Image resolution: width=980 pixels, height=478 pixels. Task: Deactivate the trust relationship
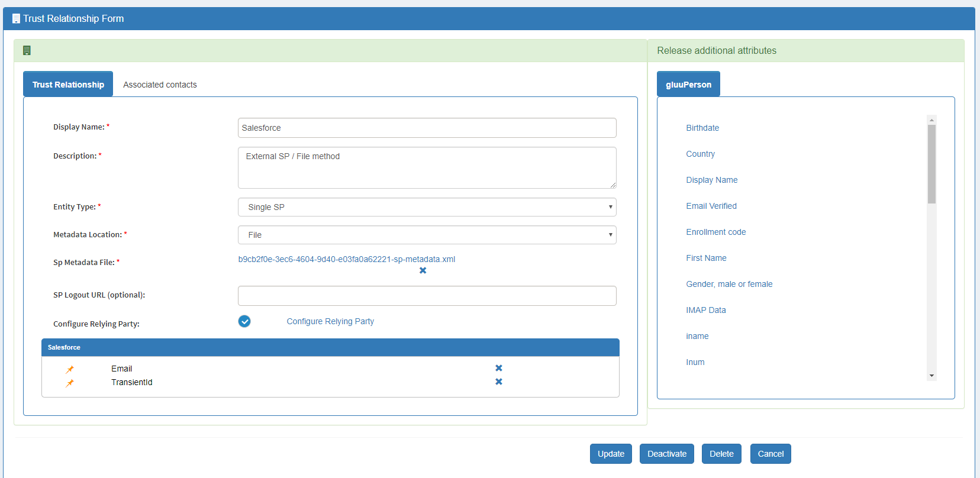(x=666, y=454)
